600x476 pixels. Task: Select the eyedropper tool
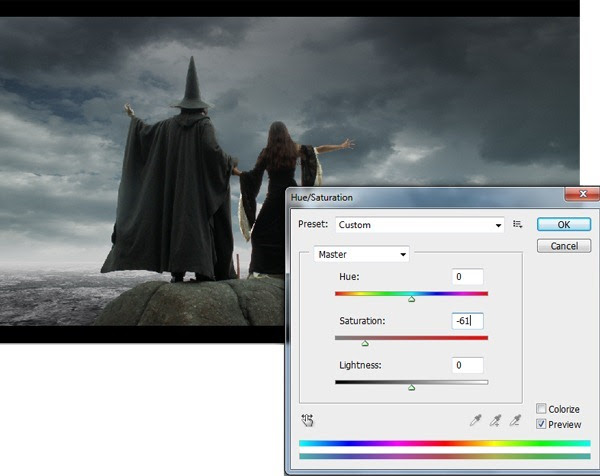476,420
